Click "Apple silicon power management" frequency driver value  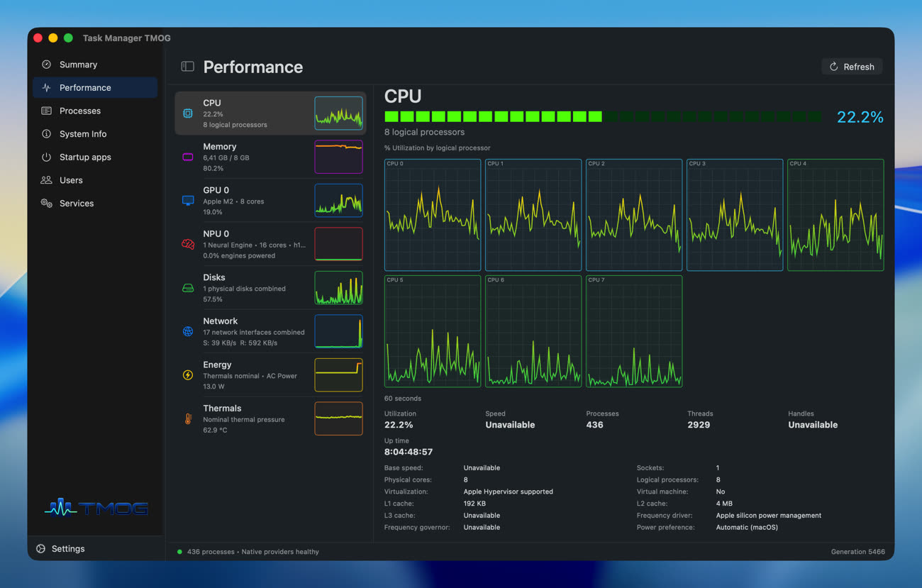point(769,516)
